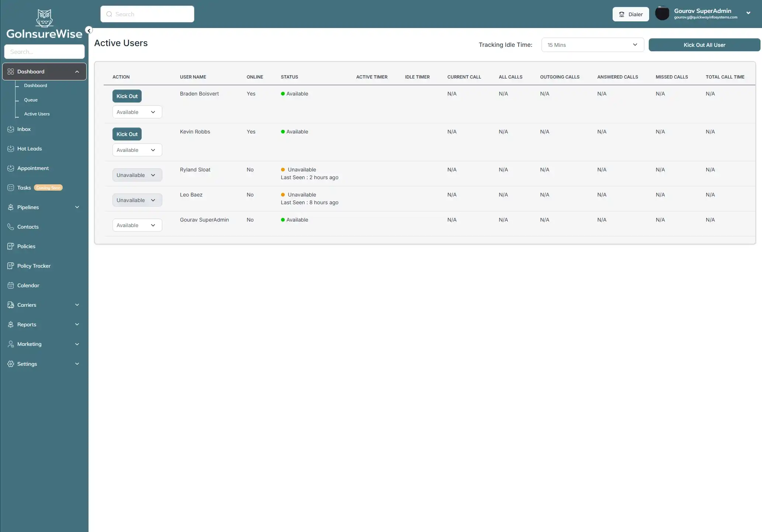
Task: Click the Carriers icon in the sidebar
Action: 11,305
